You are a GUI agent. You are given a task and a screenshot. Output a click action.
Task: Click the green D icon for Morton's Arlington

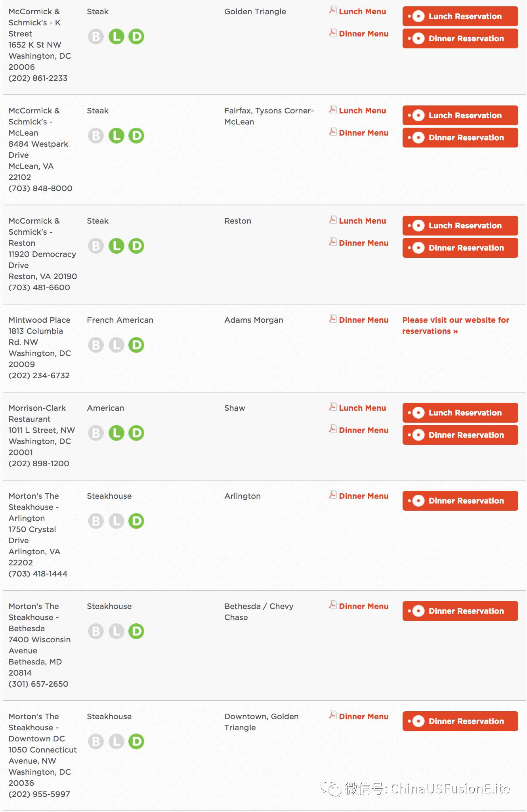pos(136,521)
